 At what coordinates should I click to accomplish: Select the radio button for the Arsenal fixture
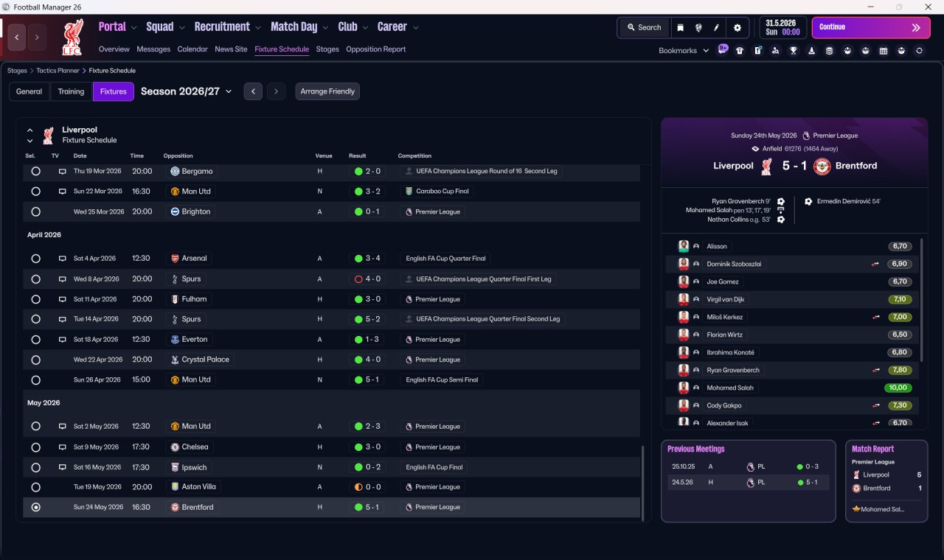(x=35, y=259)
